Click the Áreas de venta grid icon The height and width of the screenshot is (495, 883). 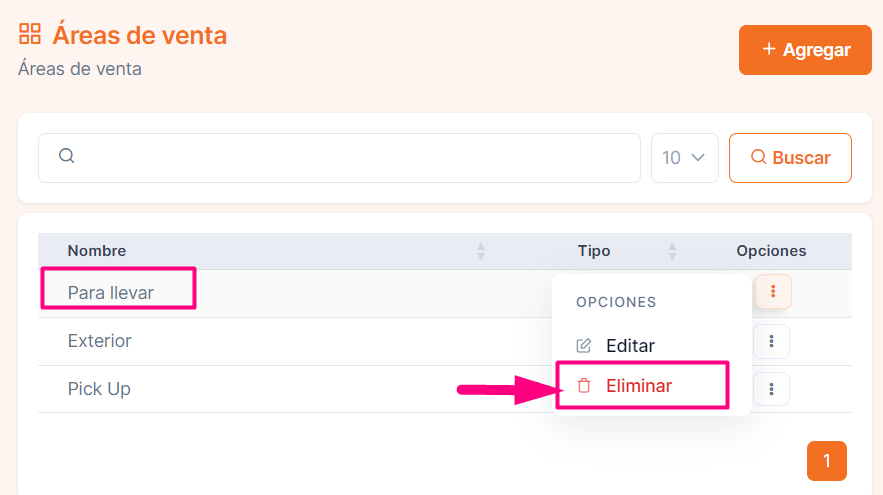point(30,34)
